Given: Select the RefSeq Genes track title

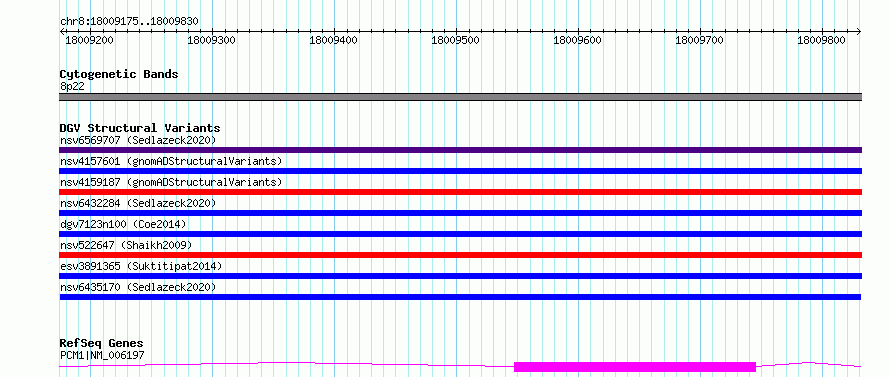Looking at the screenshot, I should [x=102, y=344].
